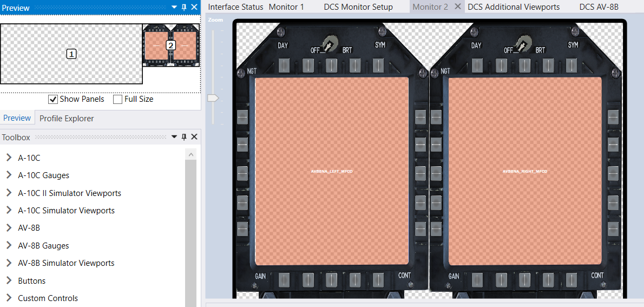Close the Toolbox panel
This screenshot has width=644, height=307.
point(194,137)
